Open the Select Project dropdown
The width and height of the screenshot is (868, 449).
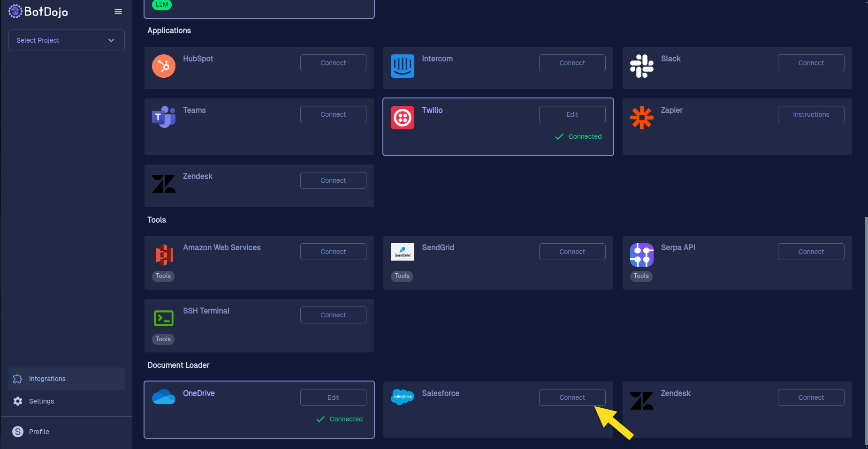coord(67,40)
